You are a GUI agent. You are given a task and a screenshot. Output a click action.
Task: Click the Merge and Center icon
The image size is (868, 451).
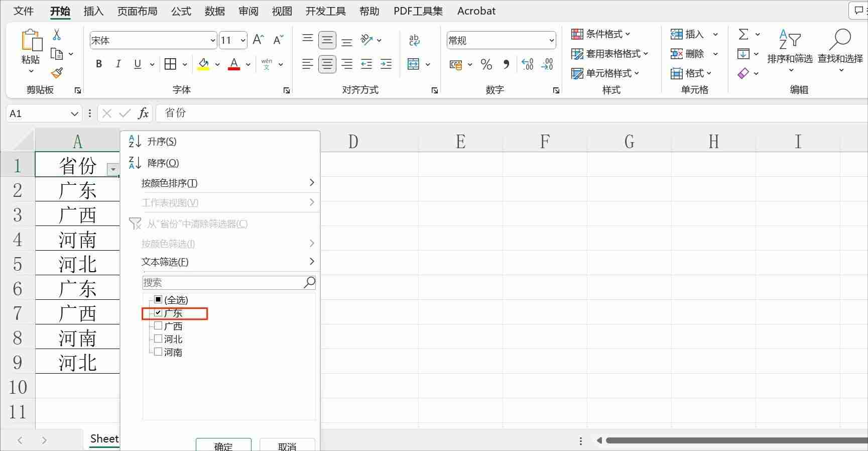pos(414,64)
